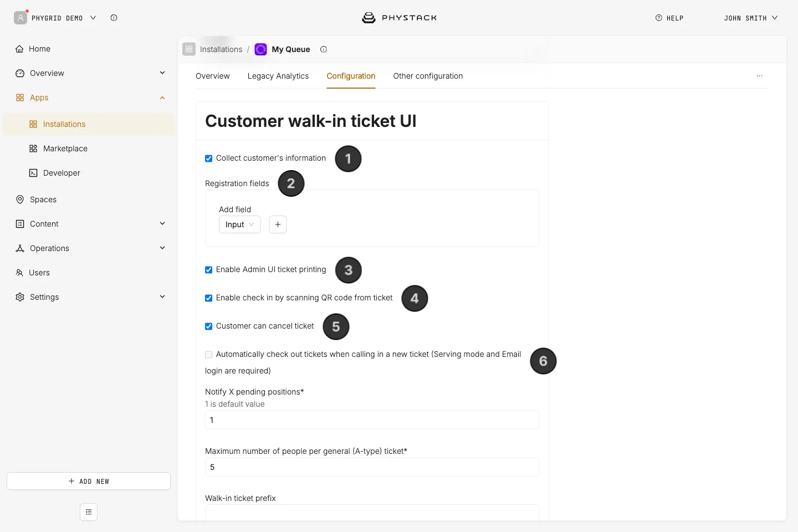Click the Walk-in ticket prefix input field
This screenshot has width=798, height=532.
point(372,513)
